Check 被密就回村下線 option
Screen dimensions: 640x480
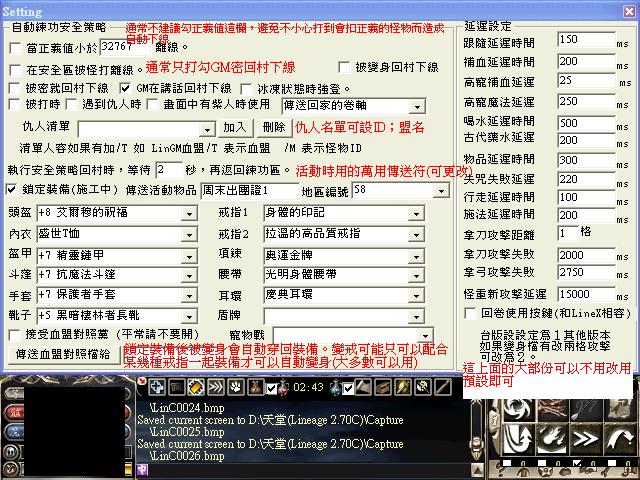[x=14, y=88]
